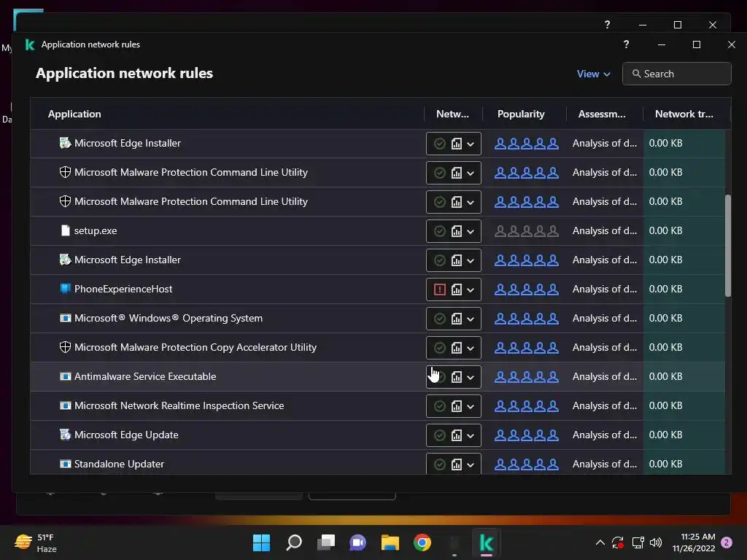Show hidden system tray icons
747x560 pixels.
coord(600,542)
